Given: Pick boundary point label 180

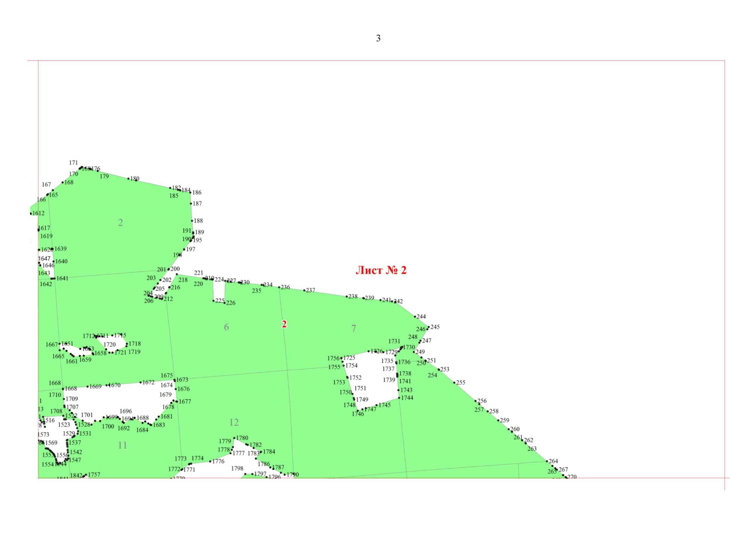Looking at the screenshot, I should (134, 178).
